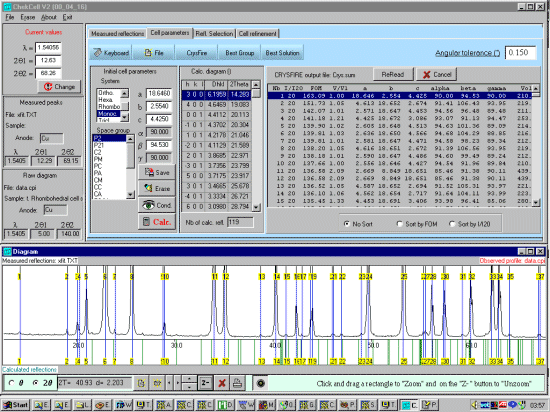The height and width of the screenshot is (412, 550).
Task: Click the Calc. calculator button
Action: click(156, 222)
